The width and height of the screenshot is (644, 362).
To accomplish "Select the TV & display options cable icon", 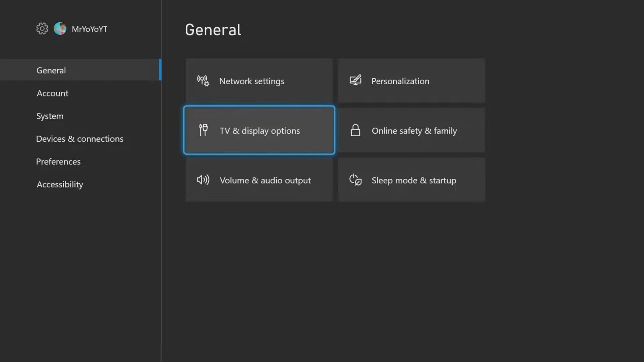I will 203,130.
